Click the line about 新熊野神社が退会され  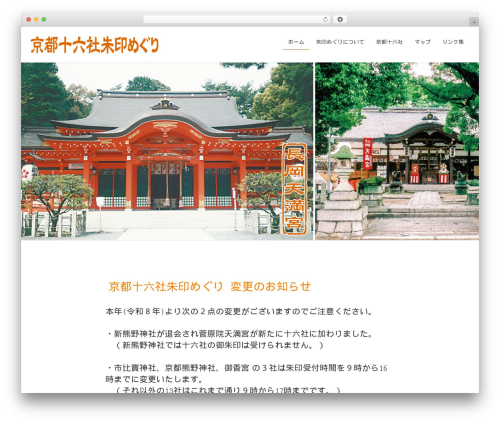(x=240, y=334)
